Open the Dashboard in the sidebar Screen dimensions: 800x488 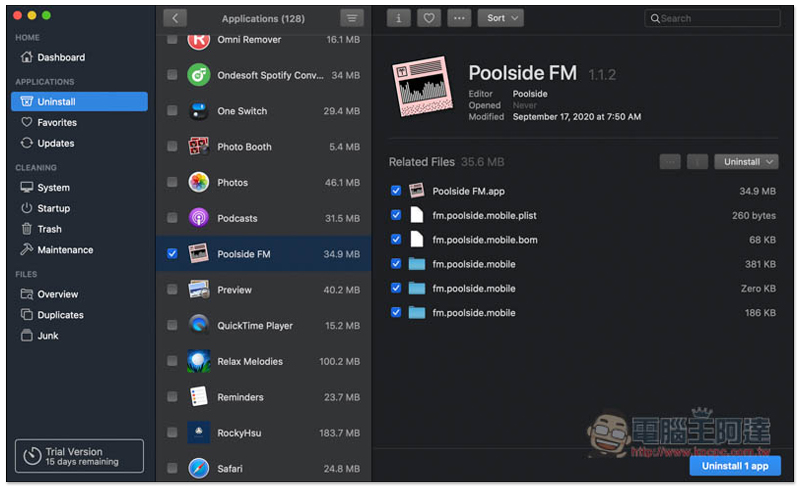coord(53,57)
